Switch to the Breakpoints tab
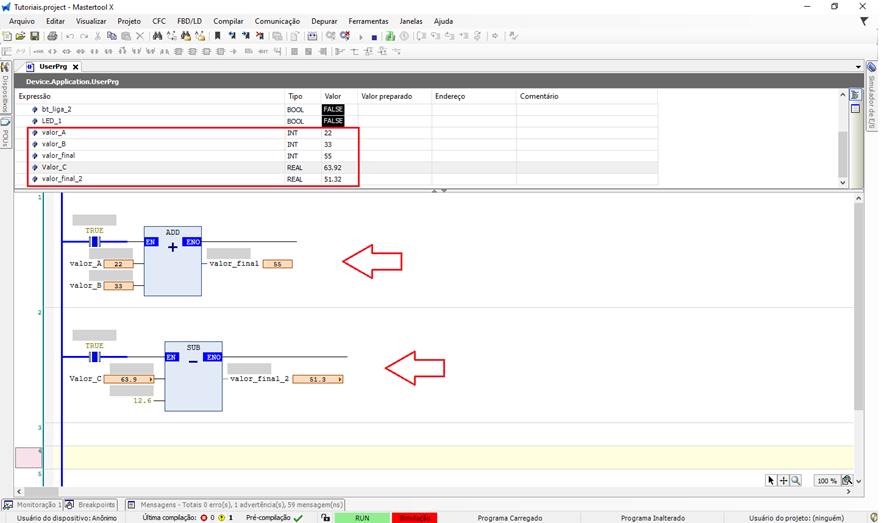 tap(96, 505)
